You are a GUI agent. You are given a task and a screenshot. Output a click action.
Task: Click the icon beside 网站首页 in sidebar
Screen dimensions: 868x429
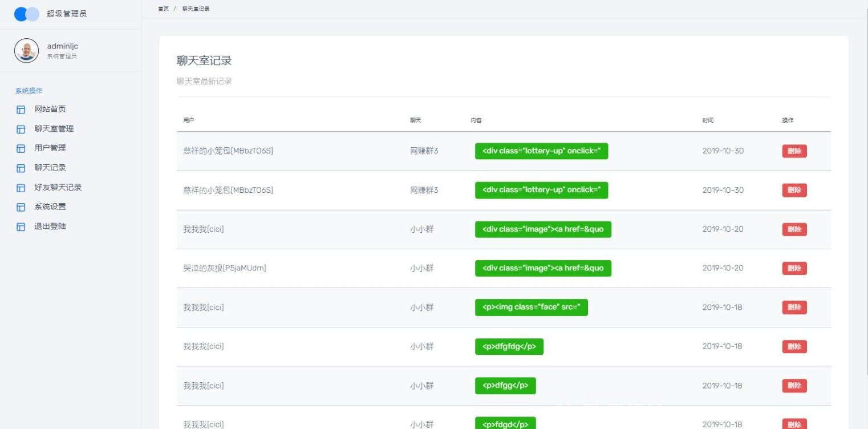21,110
